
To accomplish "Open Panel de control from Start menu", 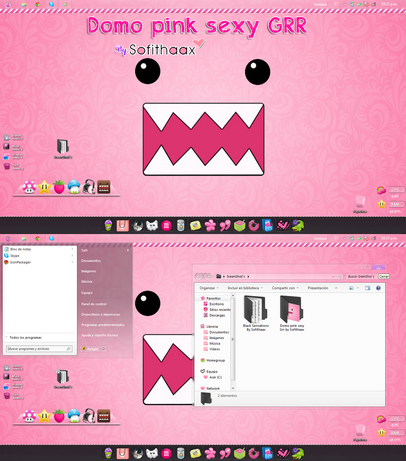I will click(94, 304).
